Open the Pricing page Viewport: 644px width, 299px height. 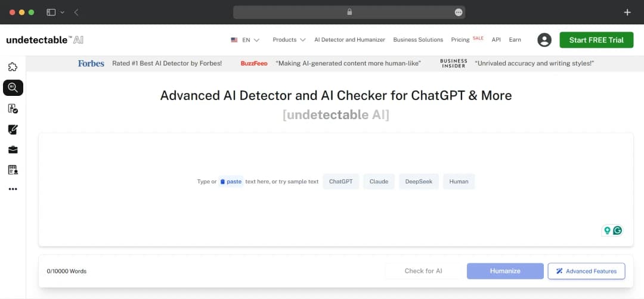click(x=460, y=40)
